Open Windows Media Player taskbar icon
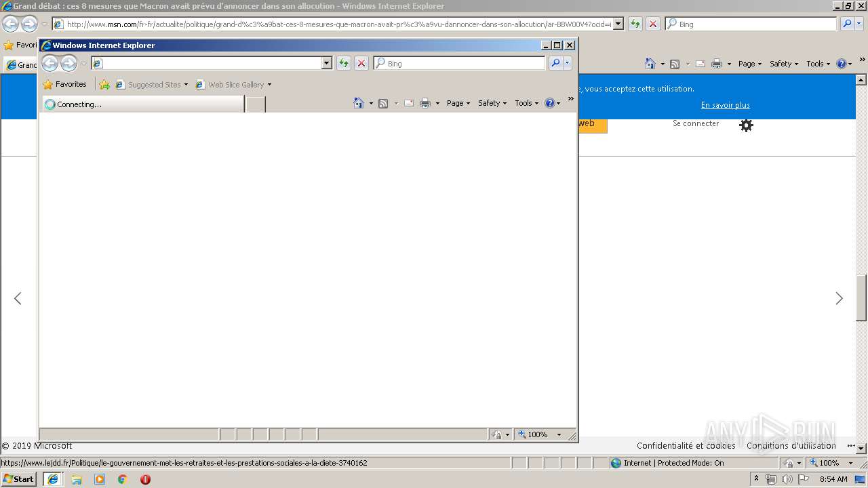Image resolution: width=868 pixels, height=488 pixels. (x=100, y=479)
